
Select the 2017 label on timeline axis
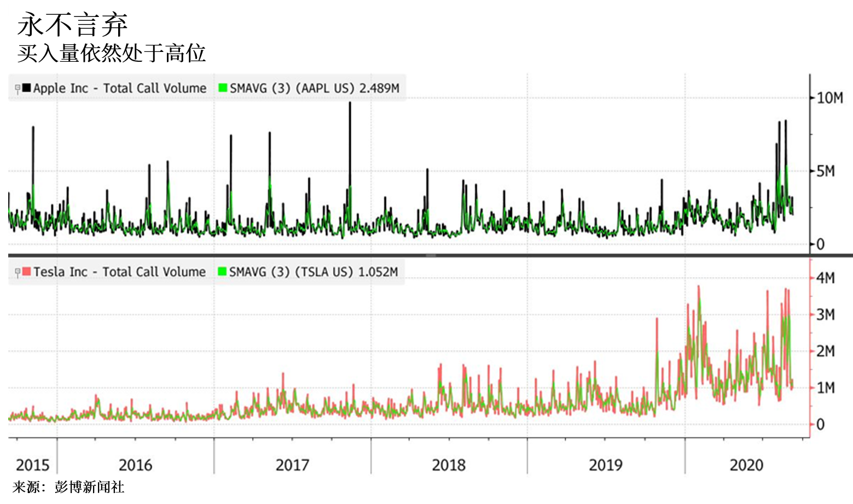click(293, 465)
